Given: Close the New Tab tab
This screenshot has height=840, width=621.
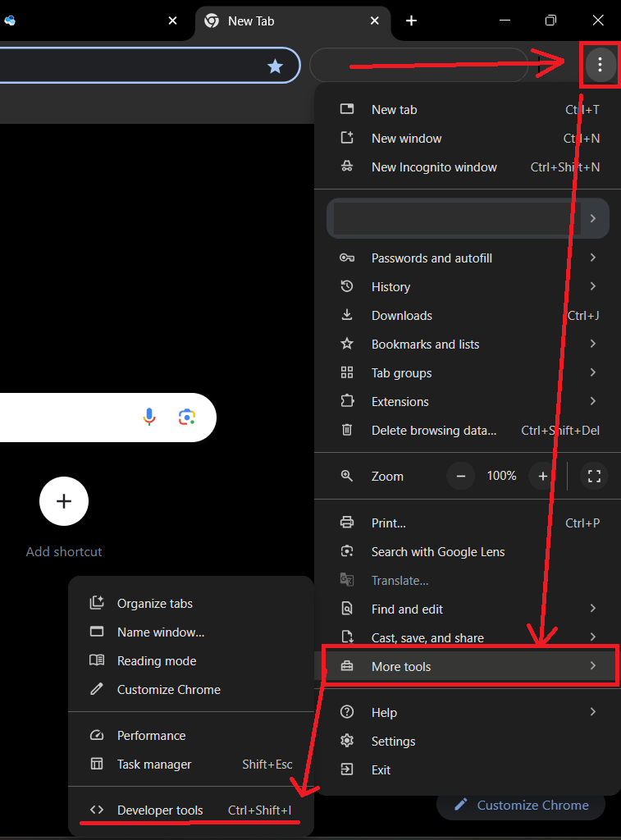Looking at the screenshot, I should coord(375,21).
